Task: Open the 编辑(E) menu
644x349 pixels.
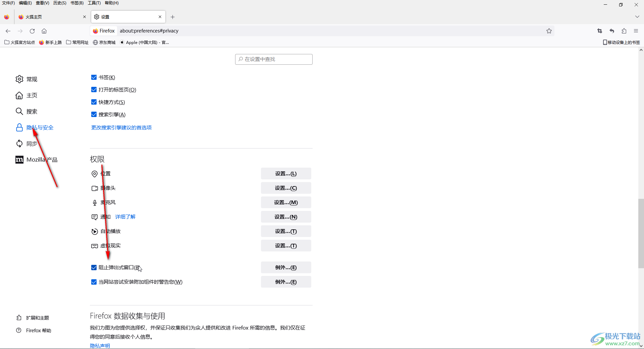Action: point(25,3)
